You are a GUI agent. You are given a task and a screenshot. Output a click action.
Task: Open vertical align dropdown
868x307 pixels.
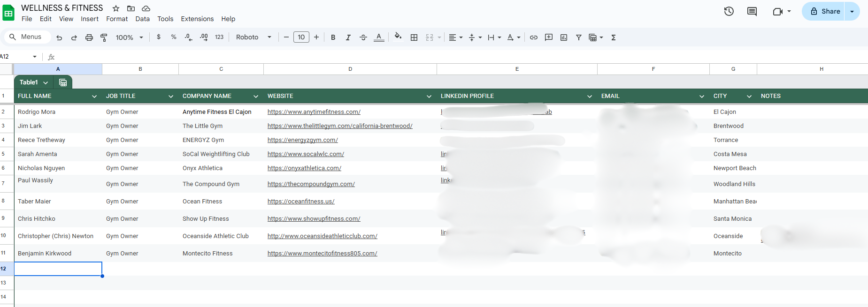[475, 37]
